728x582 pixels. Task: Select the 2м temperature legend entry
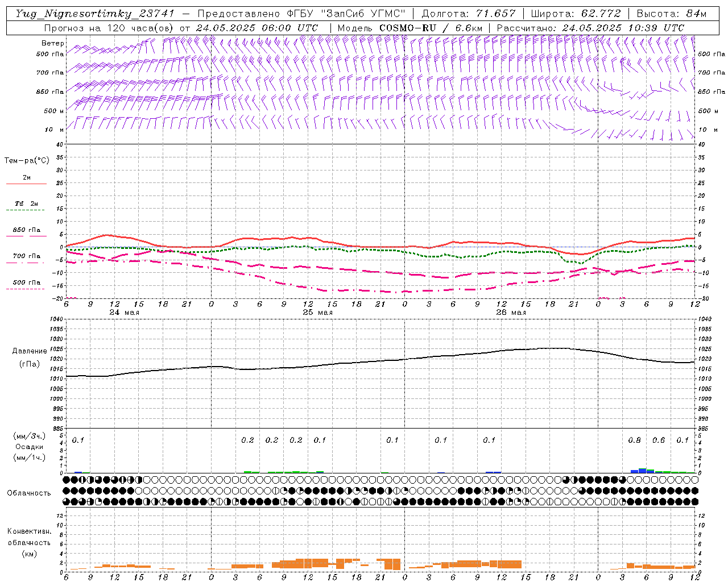click(x=27, y=178)
